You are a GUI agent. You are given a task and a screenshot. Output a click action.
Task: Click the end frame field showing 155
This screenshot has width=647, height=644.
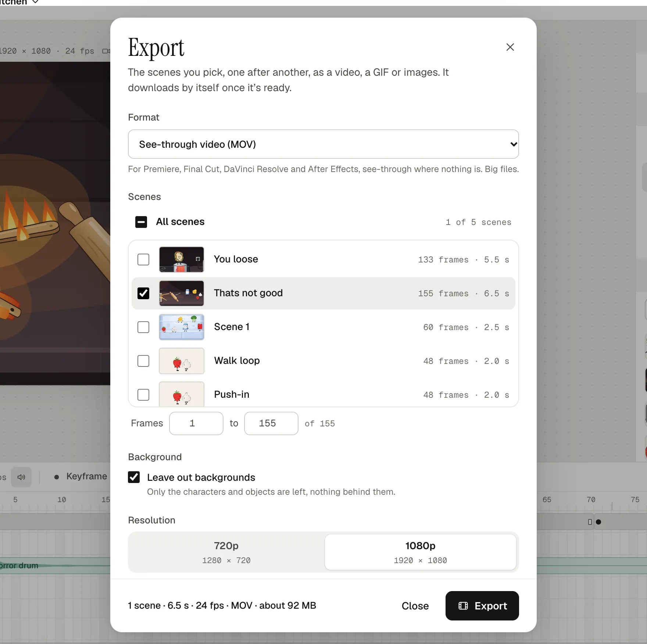click(x=271, y=423)
